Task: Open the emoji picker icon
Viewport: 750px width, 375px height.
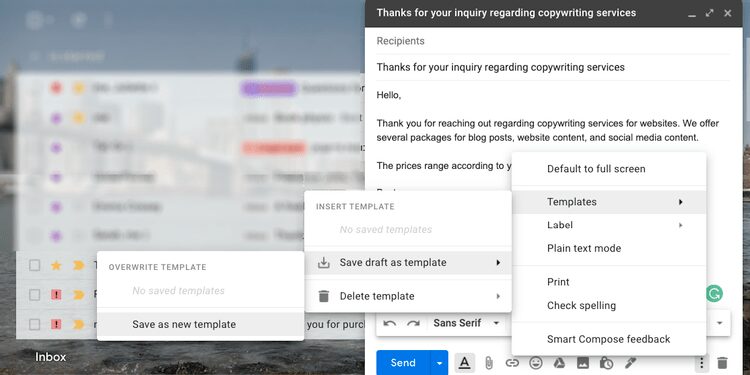Action: click(x=536, y=363)
